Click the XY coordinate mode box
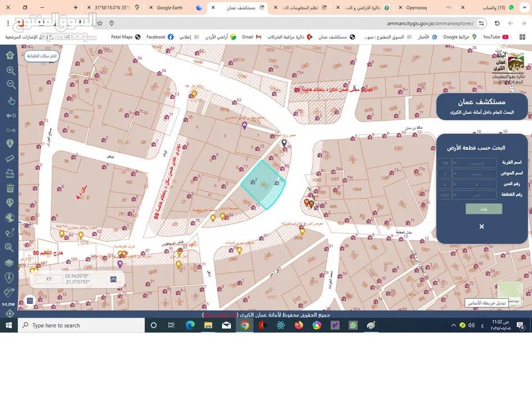The image size is (532, 405). tap(49, 278)
